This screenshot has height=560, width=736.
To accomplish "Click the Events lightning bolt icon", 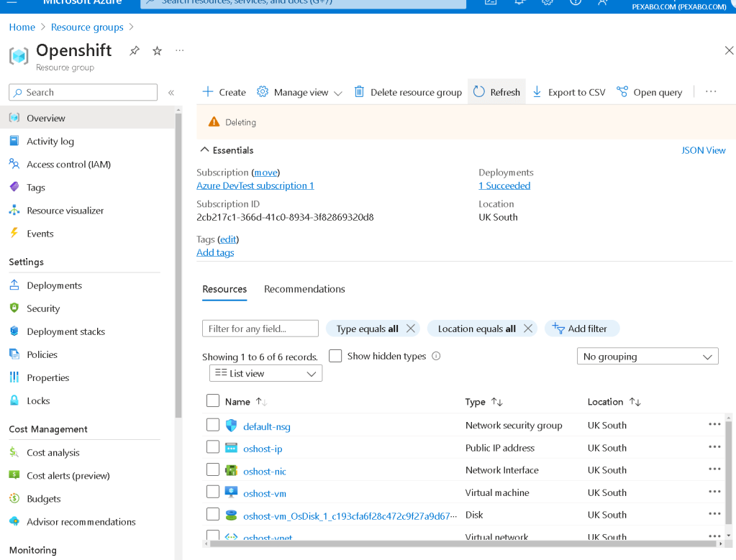I will pyautogui.click(x=14, y=233).
